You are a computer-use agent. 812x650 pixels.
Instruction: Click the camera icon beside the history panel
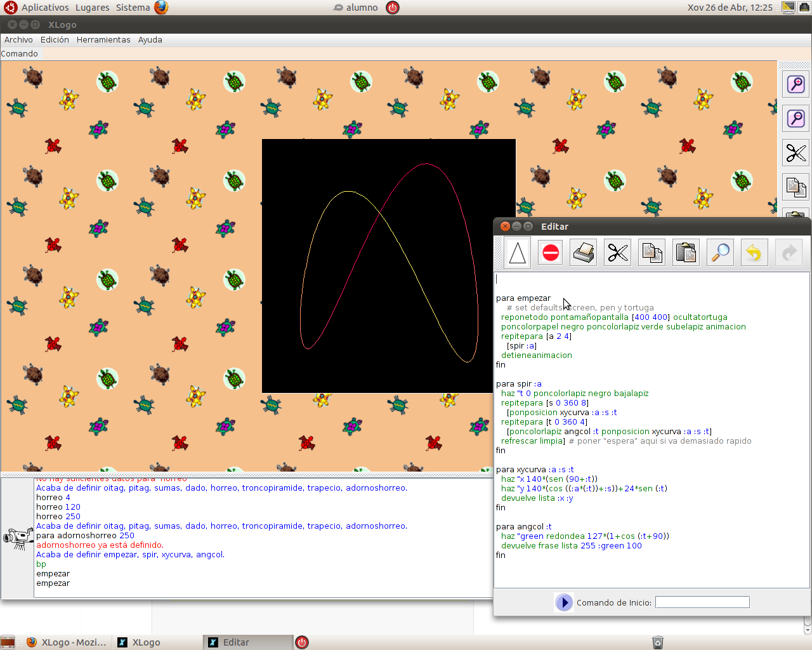point(18,538)
